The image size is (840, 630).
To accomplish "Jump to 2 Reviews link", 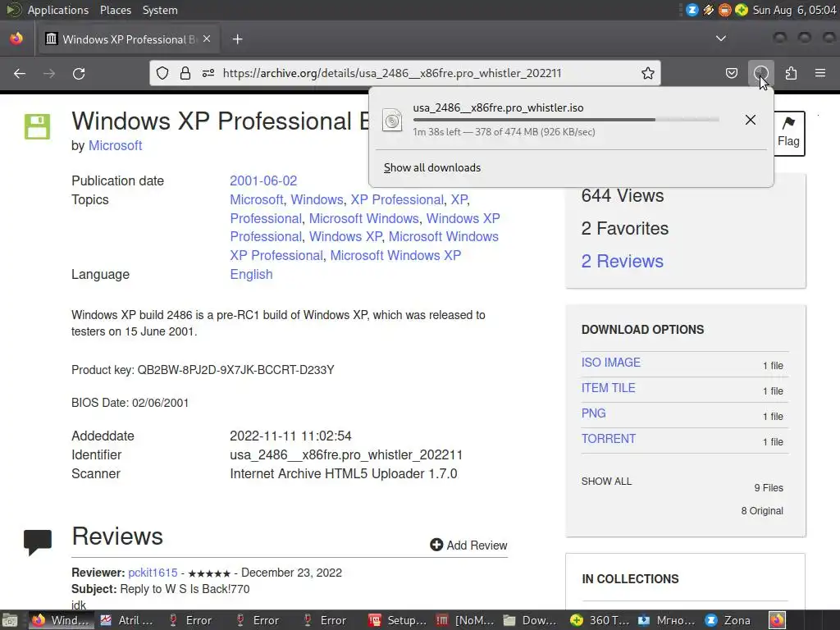I will 623,262.
